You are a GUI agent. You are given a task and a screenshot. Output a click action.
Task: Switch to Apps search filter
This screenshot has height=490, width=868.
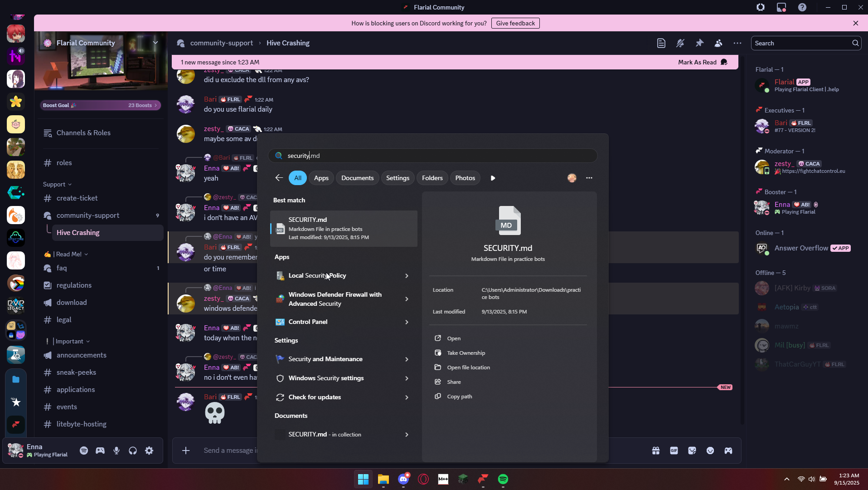(x=321, y=178)
